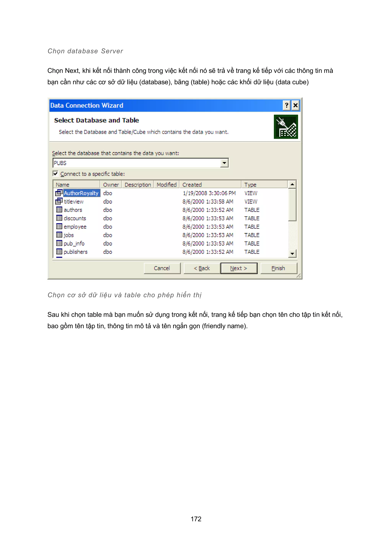Click the dbo owner of the employee row
392x554 pixels.
(108, 227)
